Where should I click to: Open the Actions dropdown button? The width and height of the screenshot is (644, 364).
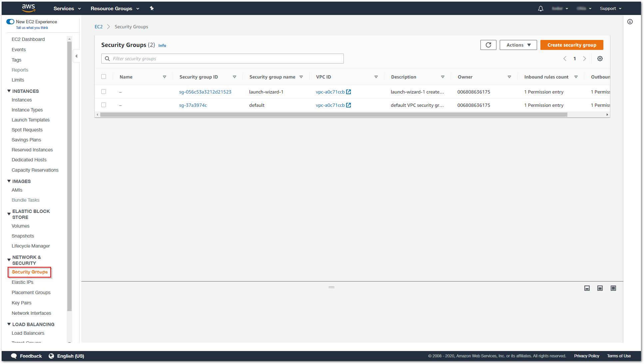coord(518,45)
